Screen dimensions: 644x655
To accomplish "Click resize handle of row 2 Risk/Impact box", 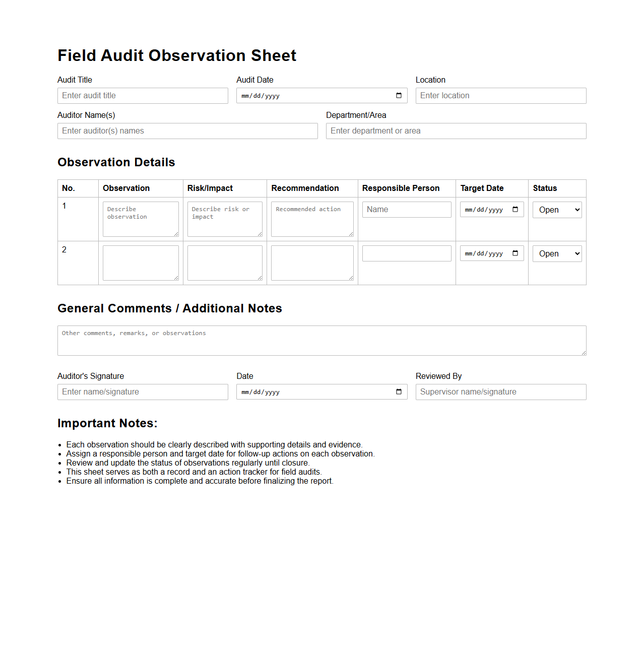I will point(260,278).
